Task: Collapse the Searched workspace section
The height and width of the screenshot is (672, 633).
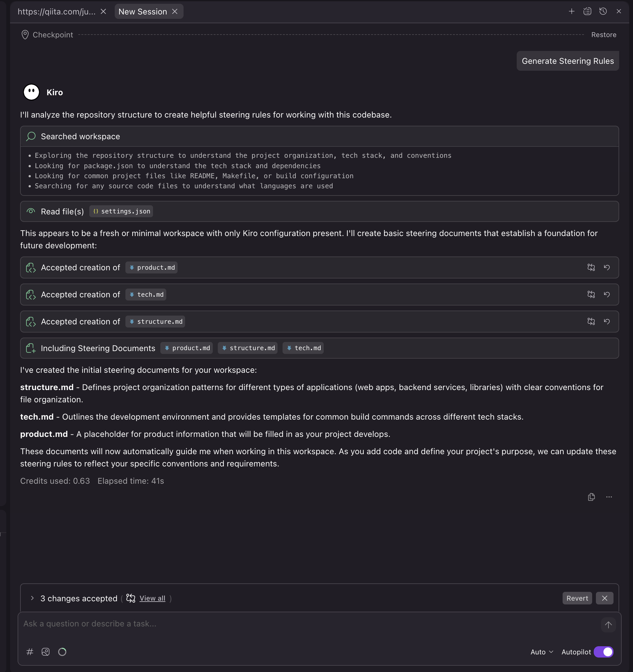Action: 80,136
